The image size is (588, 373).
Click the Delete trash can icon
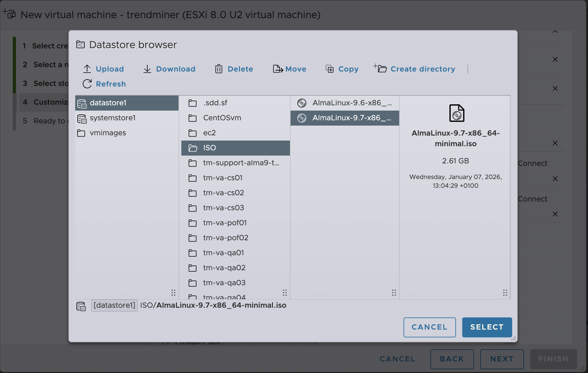point(218,69)
